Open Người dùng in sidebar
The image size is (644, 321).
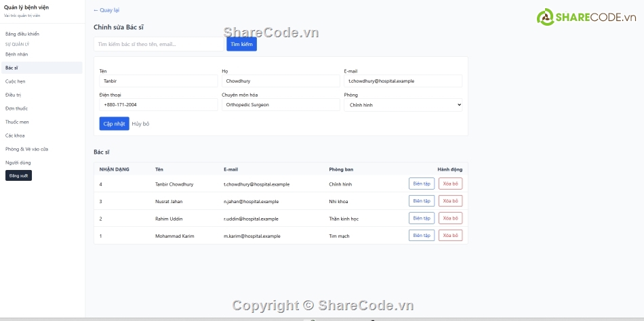pyautogui.click(x=18, y=163)
